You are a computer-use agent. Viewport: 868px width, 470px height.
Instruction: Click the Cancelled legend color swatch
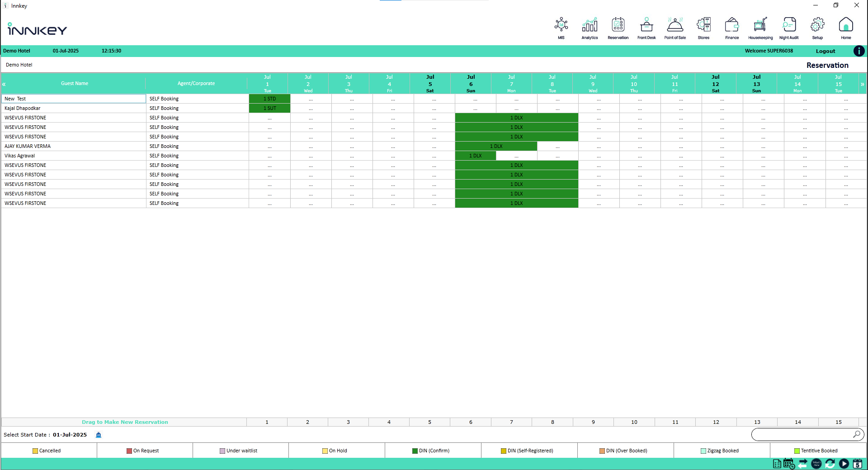35,451
